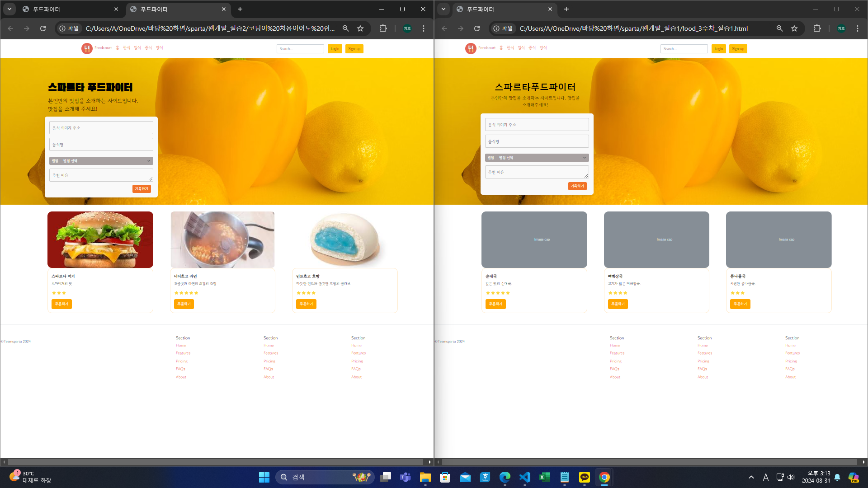Open KakaoTalk from the taskbar
Viewport: 868px width, 488px height.
point(585,477)
